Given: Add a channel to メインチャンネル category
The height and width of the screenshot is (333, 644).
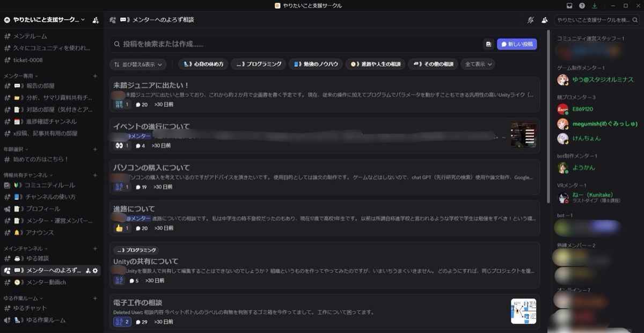Looking at the screenshot, I should click(x=95, y=249).
